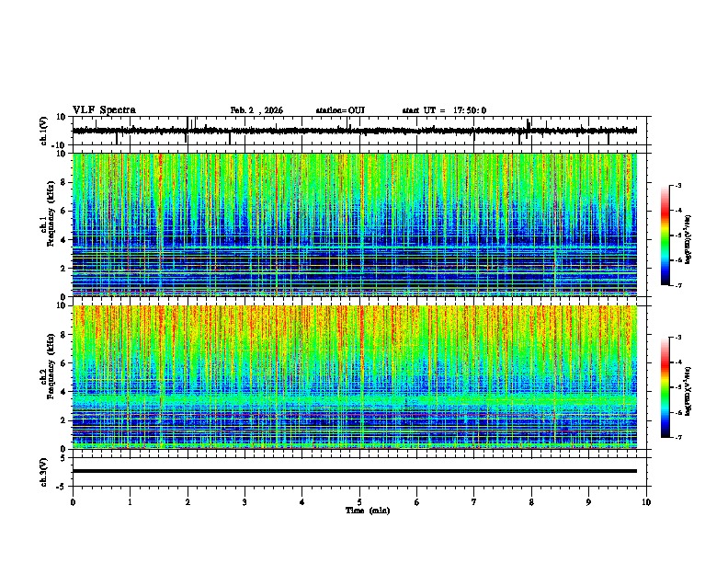
Task: Click the "6" kHz tick of ch.1 spectrogram
Action: [x=63, y=212]
